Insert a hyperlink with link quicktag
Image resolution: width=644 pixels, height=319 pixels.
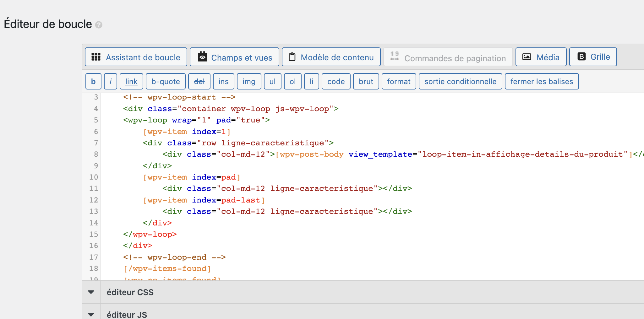(131, 81)
